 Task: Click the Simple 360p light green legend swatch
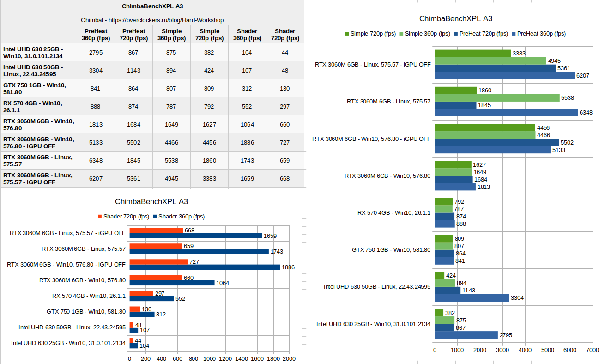pos(401,34)
